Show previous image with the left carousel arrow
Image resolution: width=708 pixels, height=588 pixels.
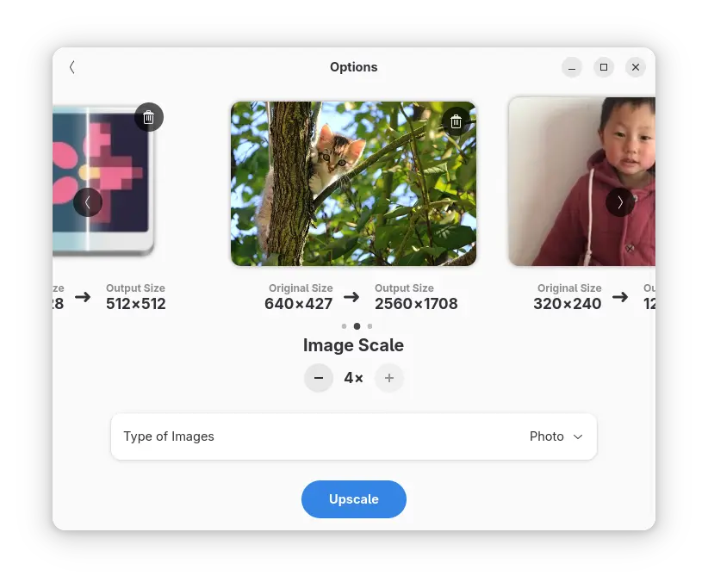(88, 202)
